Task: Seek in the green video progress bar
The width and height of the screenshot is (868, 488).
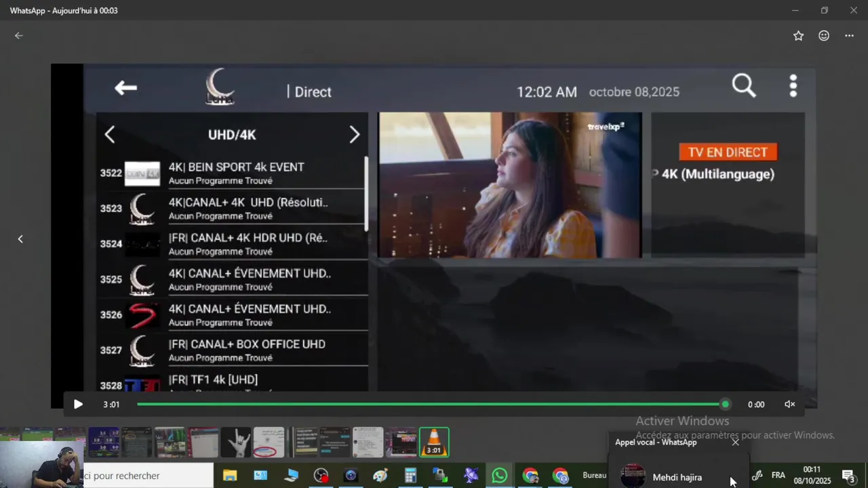Action: pos(431,405)
